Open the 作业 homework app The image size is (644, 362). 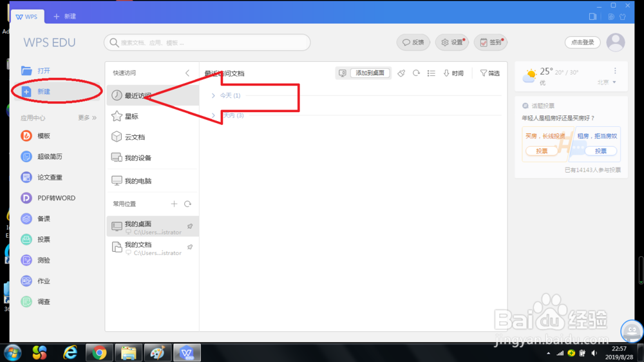pyautogui.click(x=35, y=281)
